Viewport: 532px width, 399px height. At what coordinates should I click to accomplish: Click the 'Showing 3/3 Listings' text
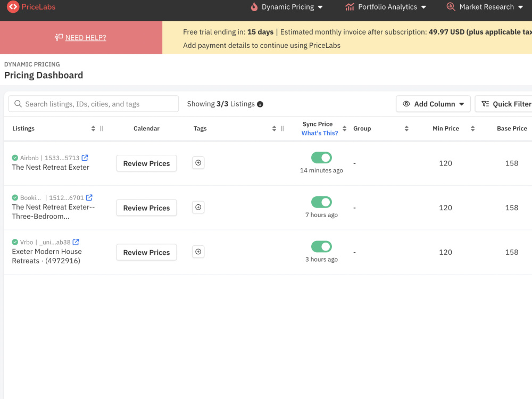point(221,104)
